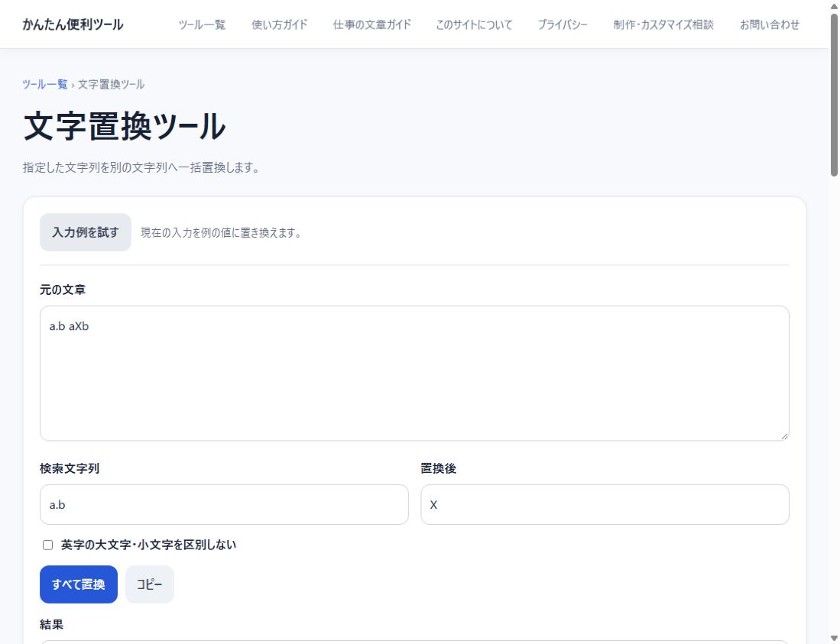Click the hint 現在の入力を例の値に置き換えます。
840x644 pixels.
point(222,233)
